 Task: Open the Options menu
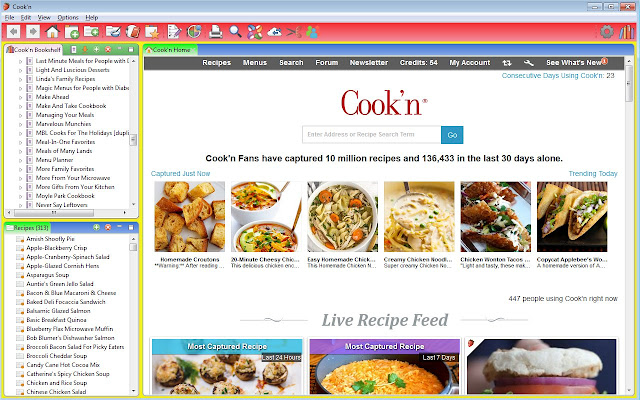tap(68, 18)
